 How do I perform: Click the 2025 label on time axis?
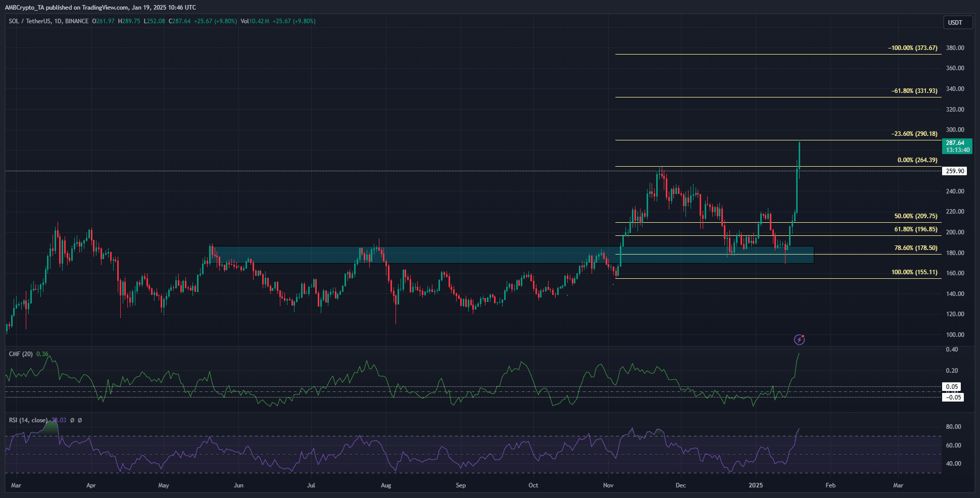(756, 485)
